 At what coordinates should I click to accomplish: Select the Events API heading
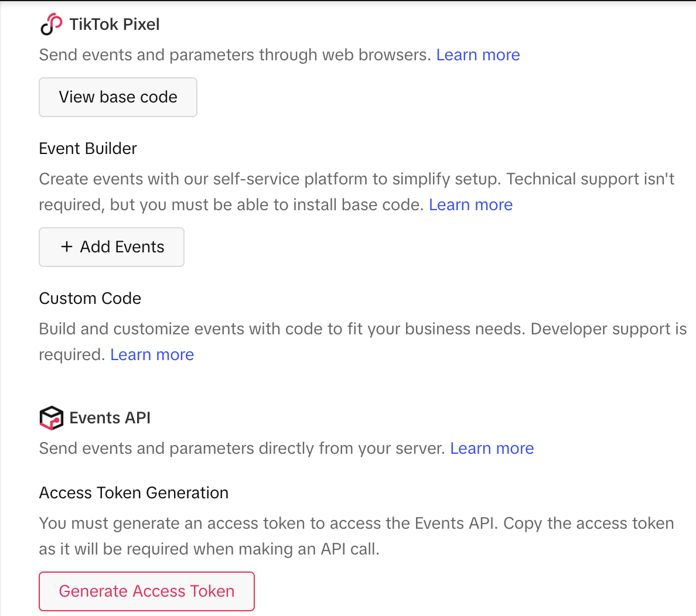click(x=110, y=417)
